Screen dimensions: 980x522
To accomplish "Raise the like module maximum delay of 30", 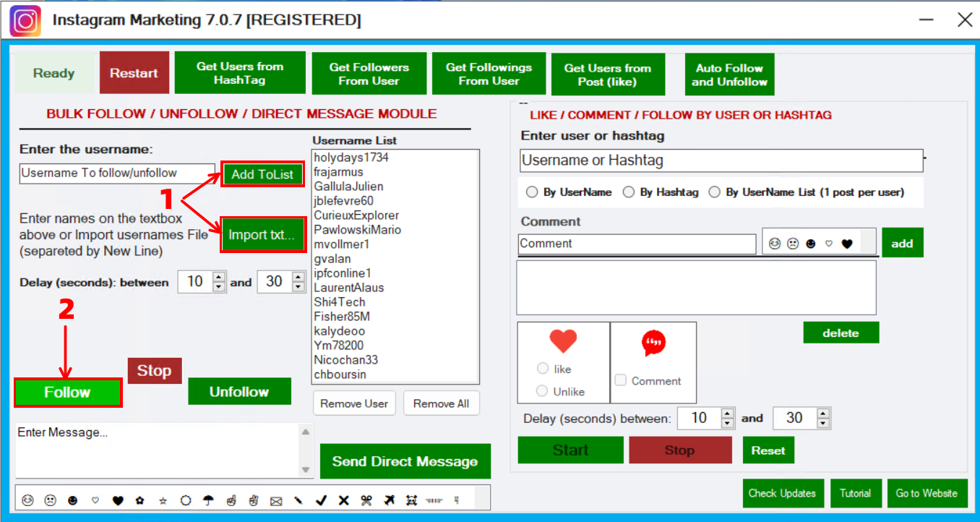I will [x=823, y=414].
